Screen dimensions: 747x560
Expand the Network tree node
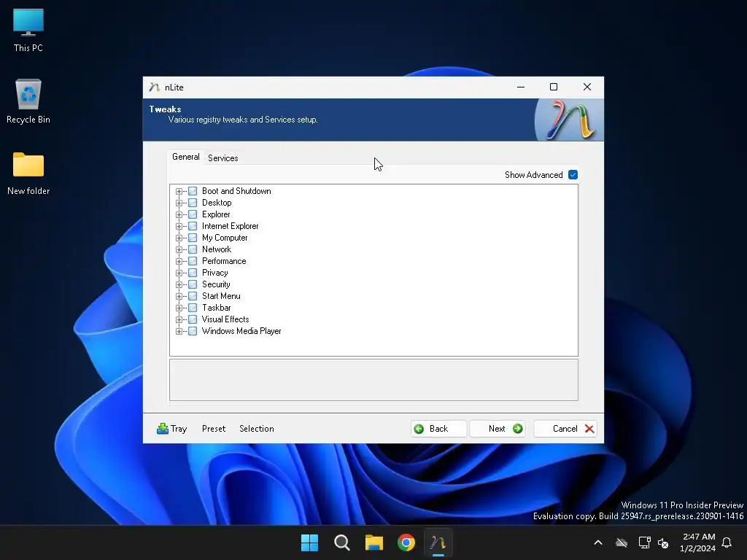179,249
